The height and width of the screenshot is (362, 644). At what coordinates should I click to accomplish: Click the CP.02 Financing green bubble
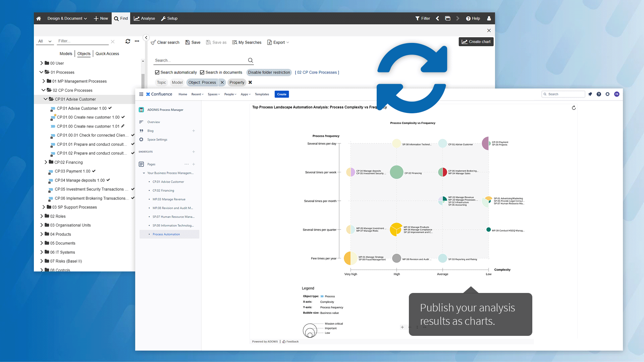point(396,172)
